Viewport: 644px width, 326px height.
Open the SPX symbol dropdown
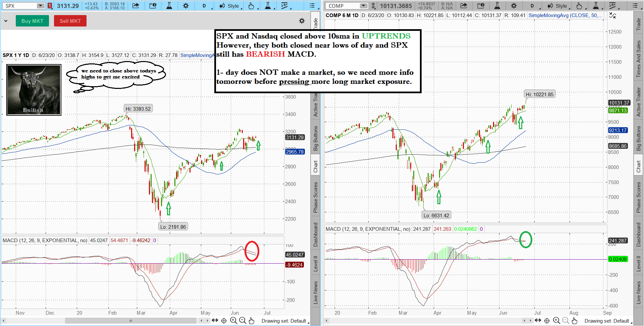coord(40,6)
